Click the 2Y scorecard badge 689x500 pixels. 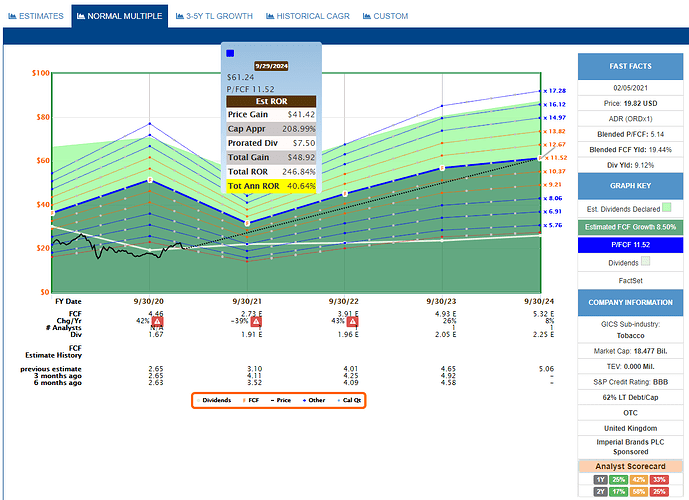pos(600,492)
